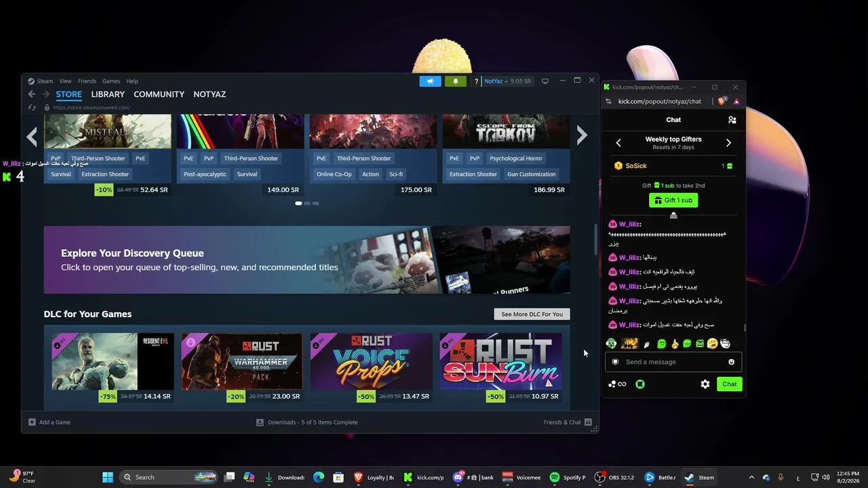Open Steam notifications bell
Image resolution: width=868 pixels, height=488 pixels.
click(x=456, y=81)
